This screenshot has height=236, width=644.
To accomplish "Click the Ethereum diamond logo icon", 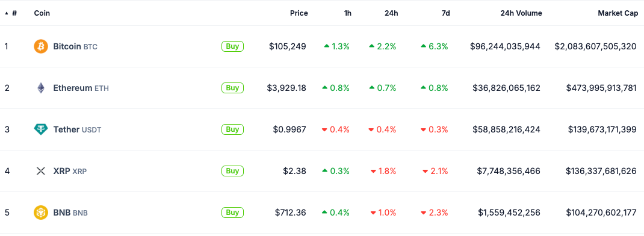I will point(41,88).
